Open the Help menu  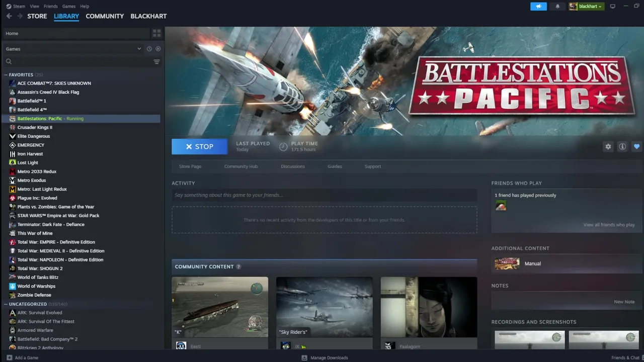point(85,6)
